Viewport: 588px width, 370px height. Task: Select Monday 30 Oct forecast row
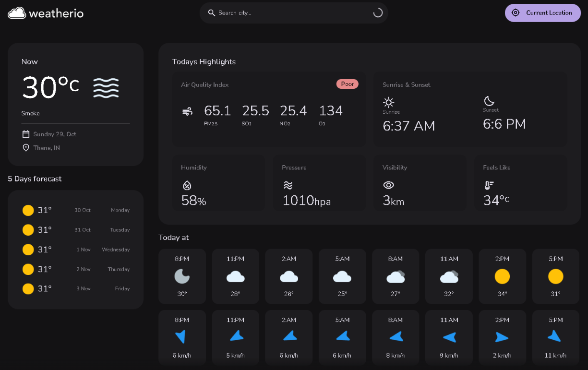76,210
